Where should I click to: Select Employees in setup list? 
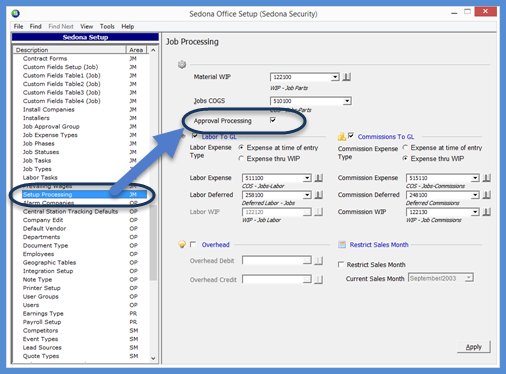pyautogui.click(x=38, y=254)
